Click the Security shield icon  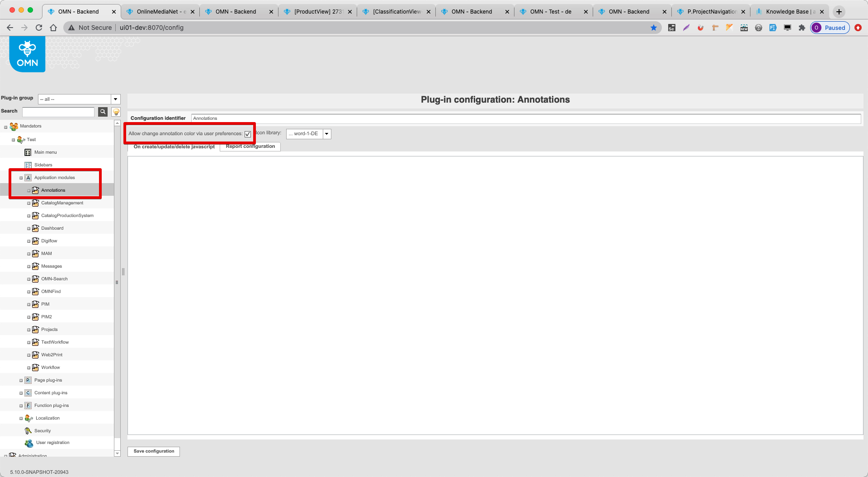pyautogui.click(x=28, y=430)
